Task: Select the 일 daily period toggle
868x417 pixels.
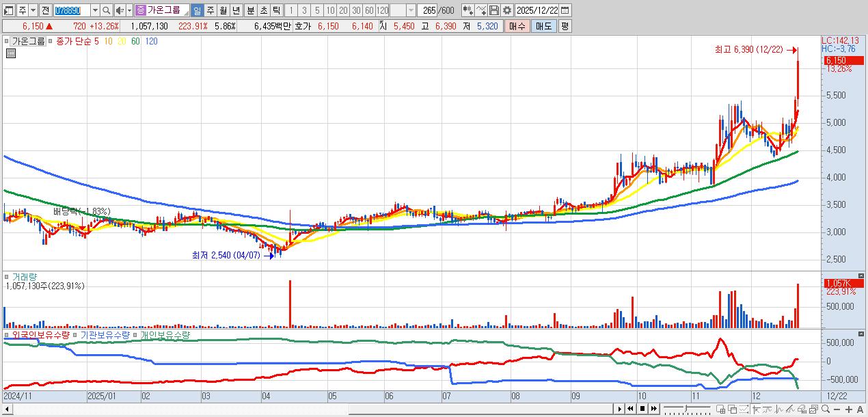Action: (197, 10)
